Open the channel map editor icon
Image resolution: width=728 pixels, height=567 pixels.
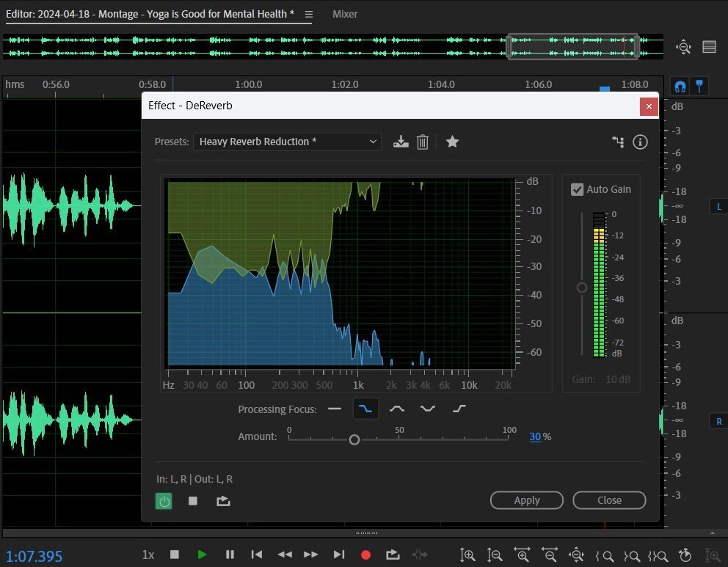618,142
